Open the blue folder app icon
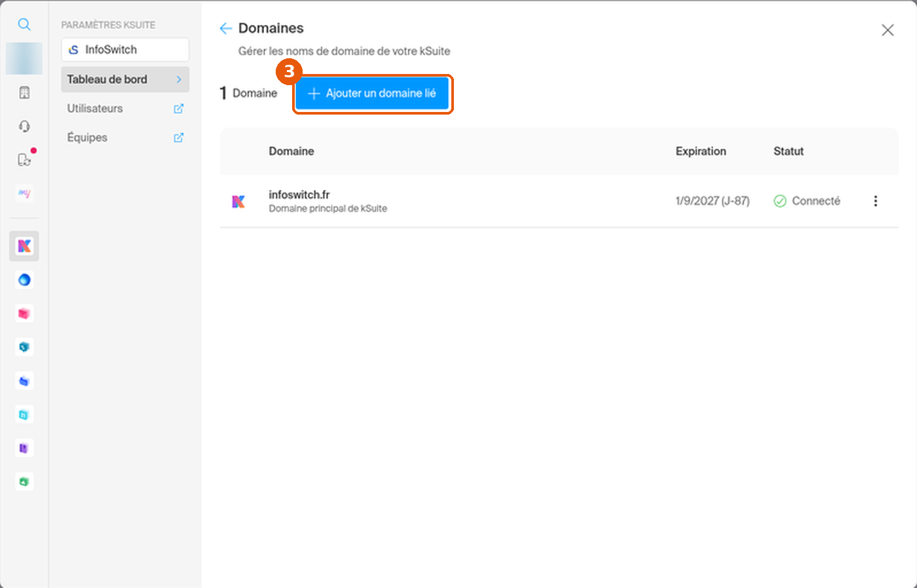 tap(24, 381)
